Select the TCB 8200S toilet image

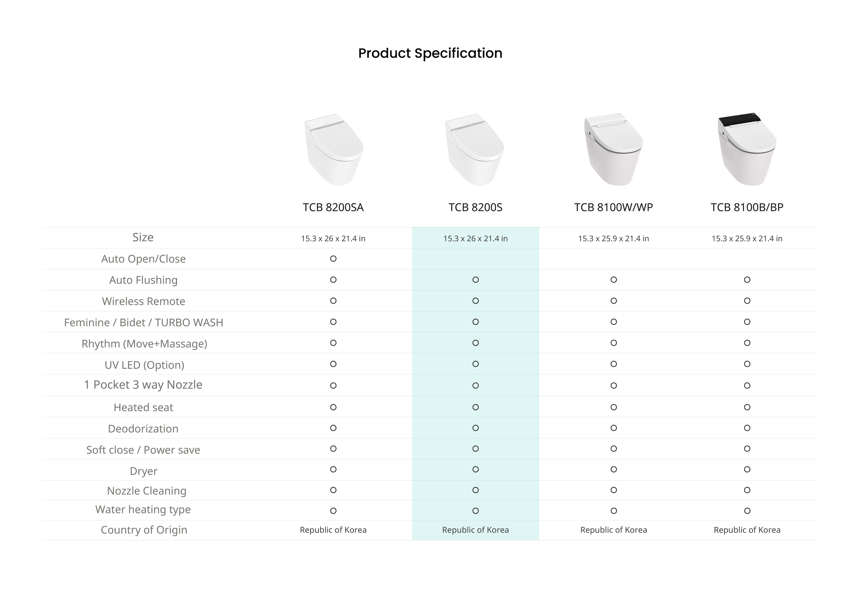pos(474,149)
